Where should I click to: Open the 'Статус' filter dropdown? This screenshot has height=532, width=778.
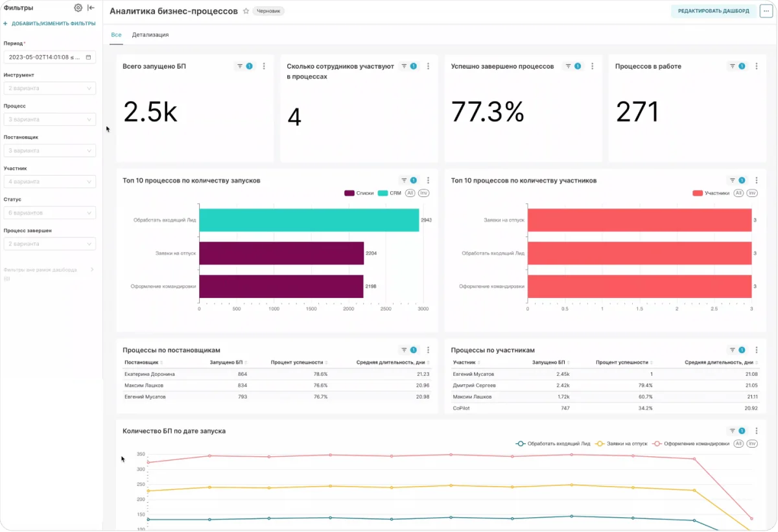(49, 213)
